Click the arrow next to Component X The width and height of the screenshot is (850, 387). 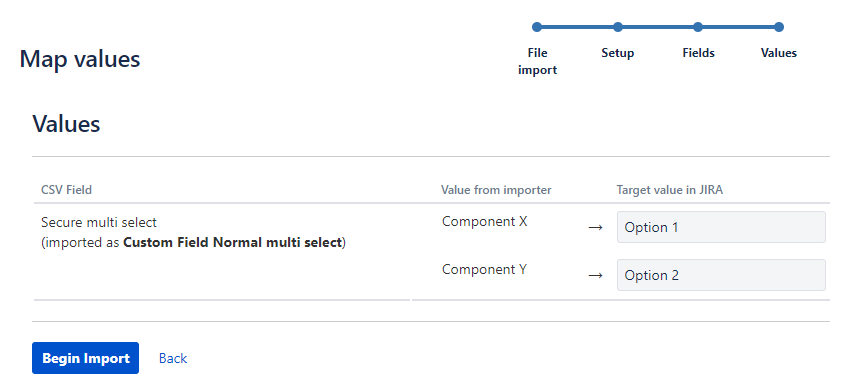[595, 228]
